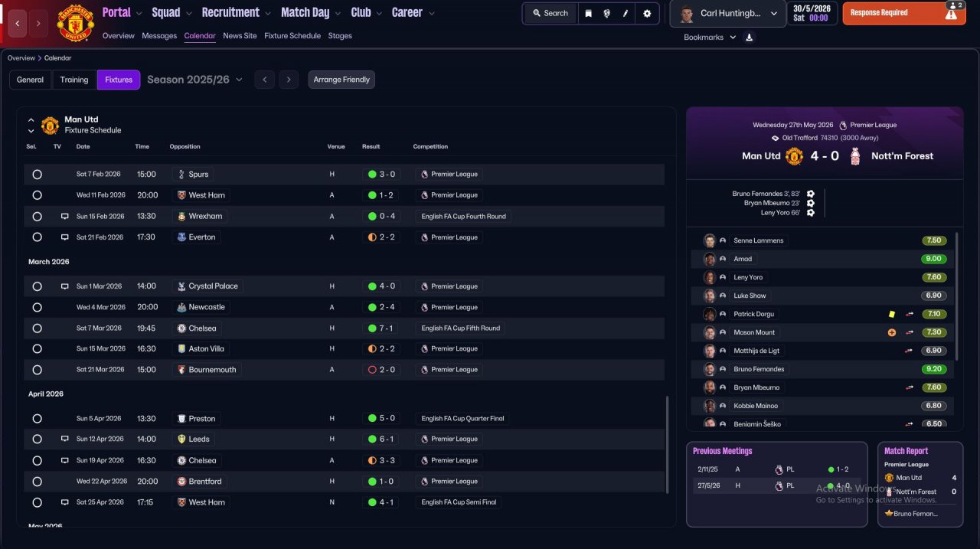980x549 pixels.
Task: Click the Arrange Friendly button
Action: (x=341, y=80)
